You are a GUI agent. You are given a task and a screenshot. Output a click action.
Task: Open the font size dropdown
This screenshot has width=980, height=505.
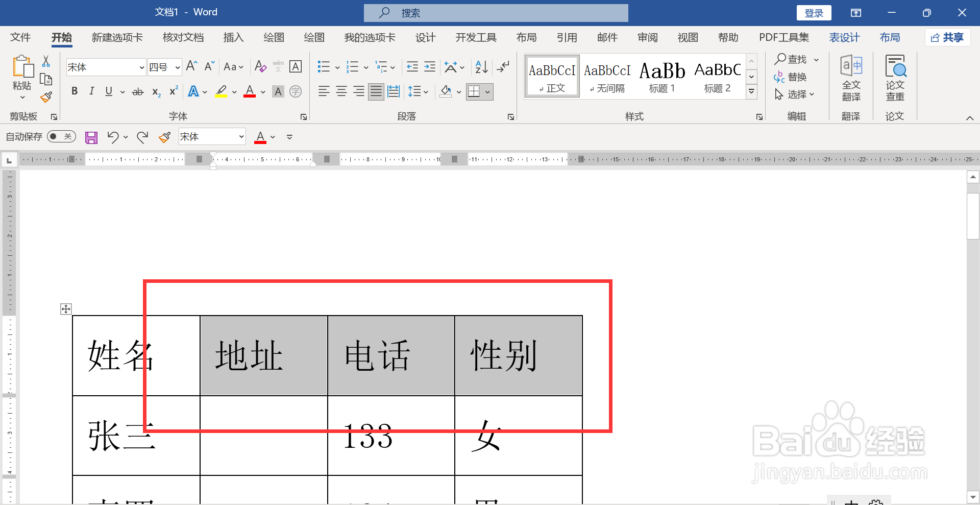point(177,67)
